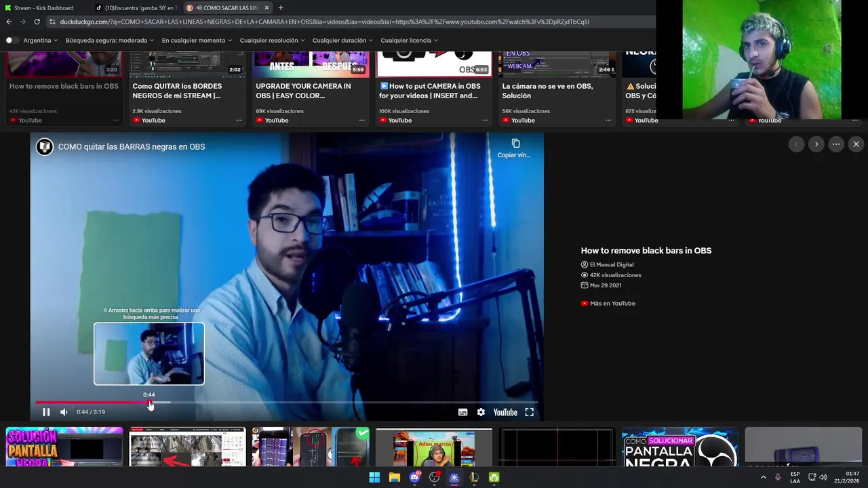868x488 pixels.
Task: Go forward in the browser
Action: [x=22, y=22]
